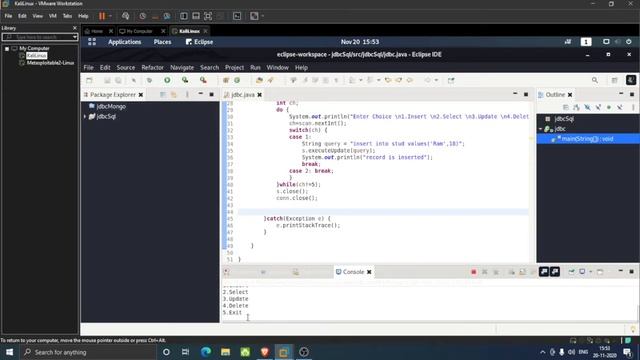Viewport: 640px width, 360px height.
Task: Open the Run menu in Eclipse
Action: [255, 68]
